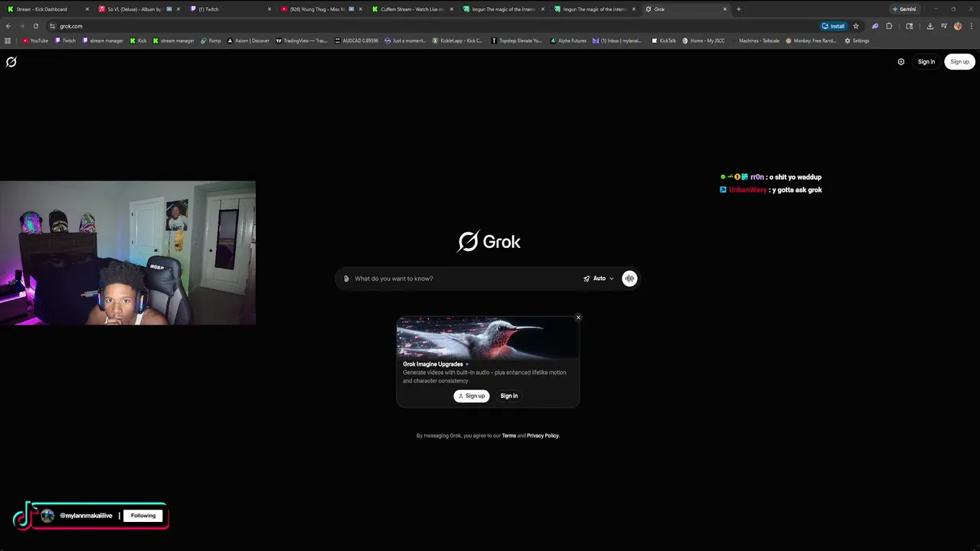
Task: Open the Gemini button in title bar
Action: click(904, 9)
